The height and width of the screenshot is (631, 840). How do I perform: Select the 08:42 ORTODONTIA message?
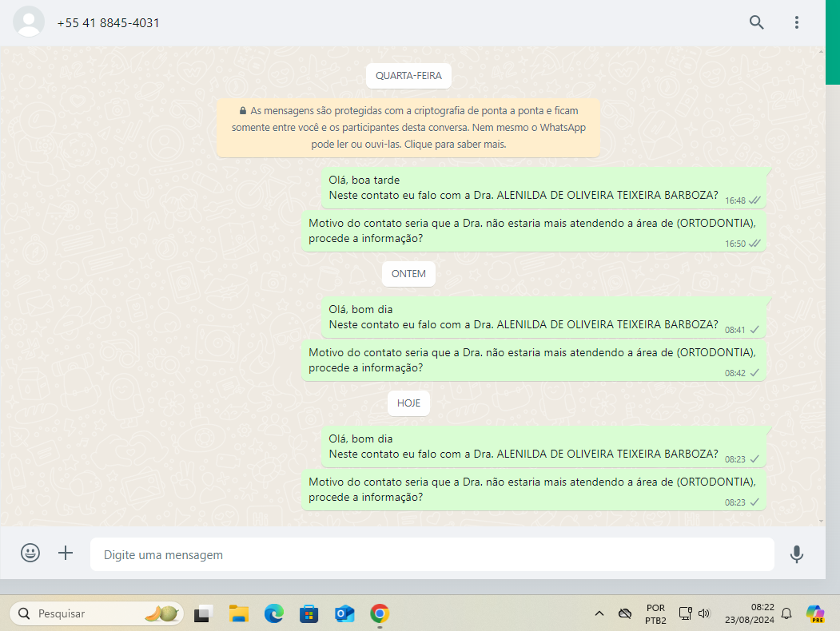click(x=534, y=360)
